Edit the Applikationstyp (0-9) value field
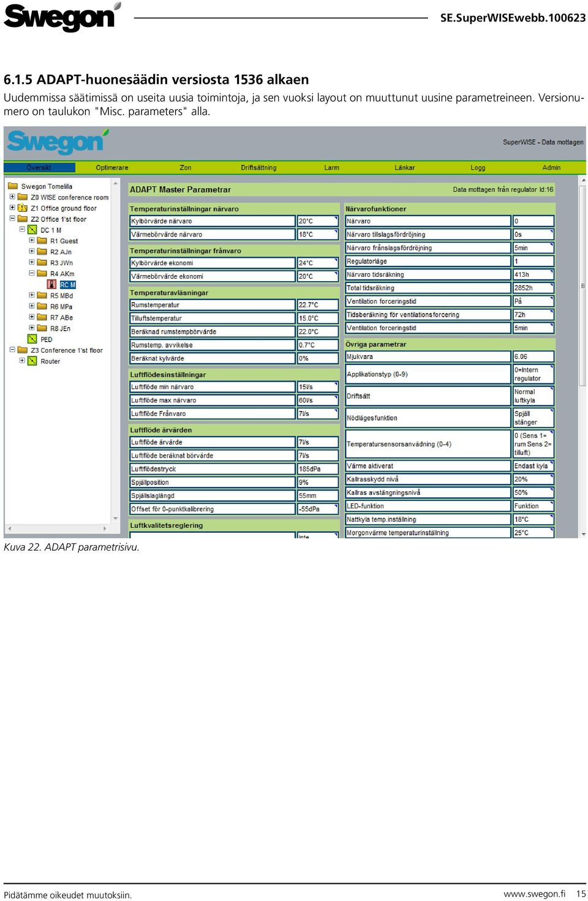The height and width of the screenshot is (901, 588). [x=533, y=374]
